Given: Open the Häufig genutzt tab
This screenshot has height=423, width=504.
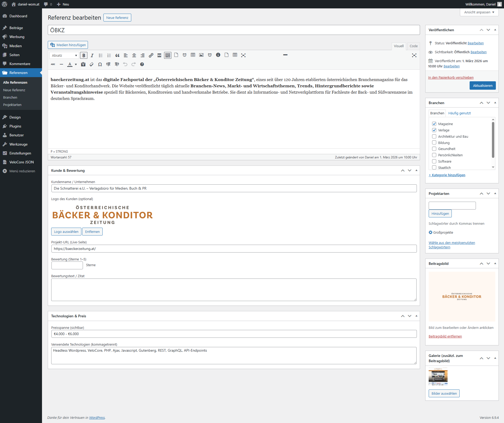Looking at the screenshot, I should pos(459,113).
